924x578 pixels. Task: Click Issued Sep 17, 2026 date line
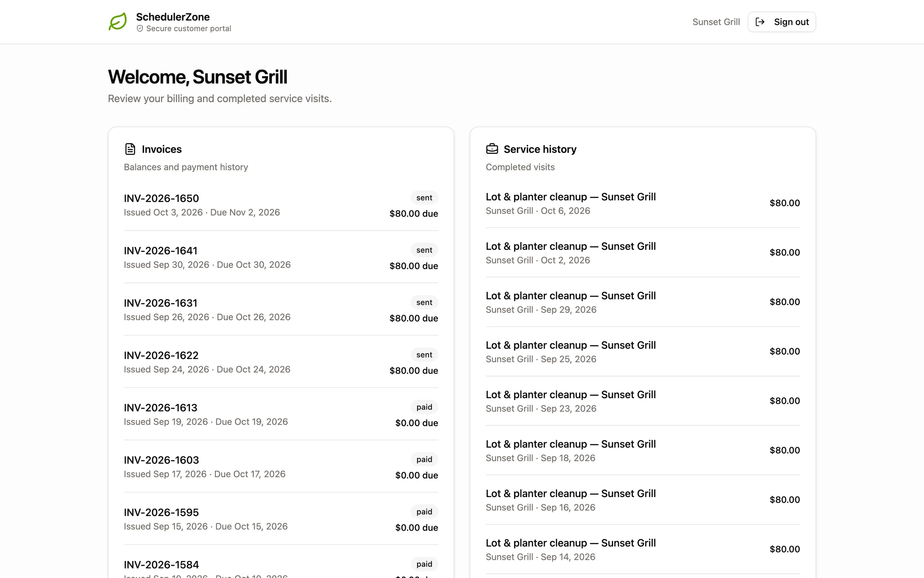click(x=204, y=474)
